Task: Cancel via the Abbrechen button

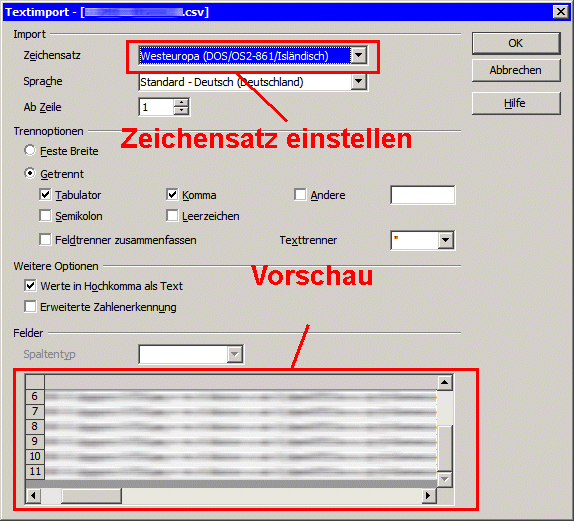Action: coord(516,70)
